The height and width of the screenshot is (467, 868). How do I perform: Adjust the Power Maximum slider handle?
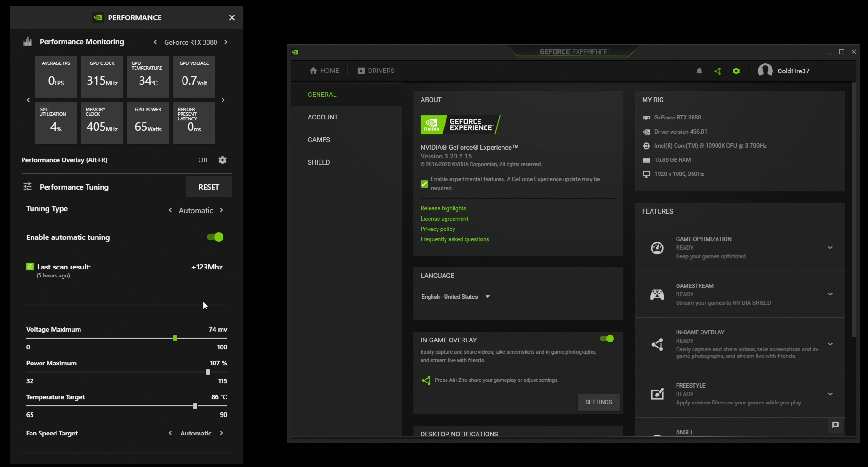click(208, 372)
